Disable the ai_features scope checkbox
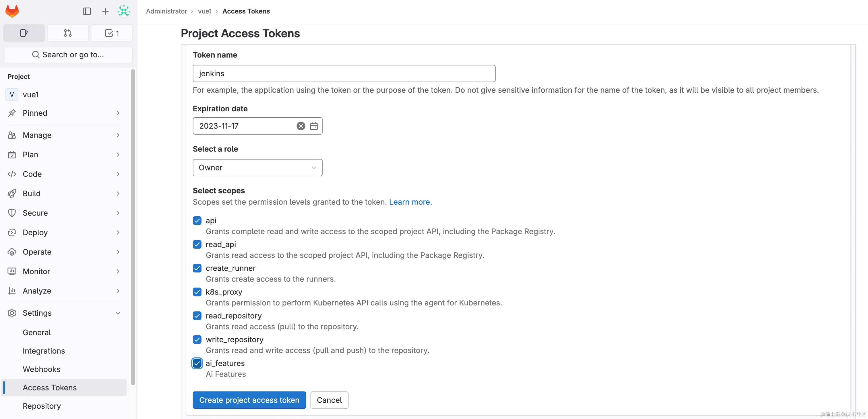The width and height of the screenshot is (868, 419). pyautogui.click(x=197, y=363)
